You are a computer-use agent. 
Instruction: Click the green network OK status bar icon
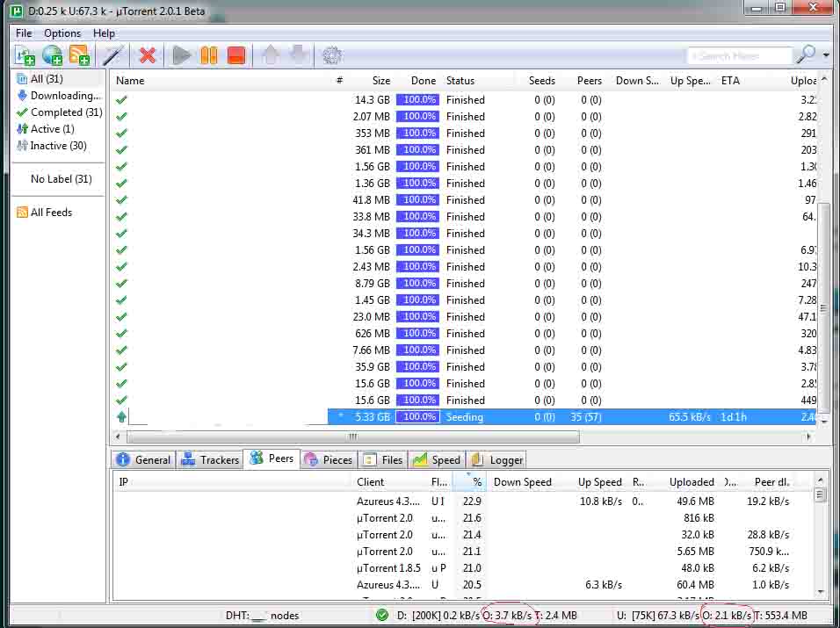382,615
